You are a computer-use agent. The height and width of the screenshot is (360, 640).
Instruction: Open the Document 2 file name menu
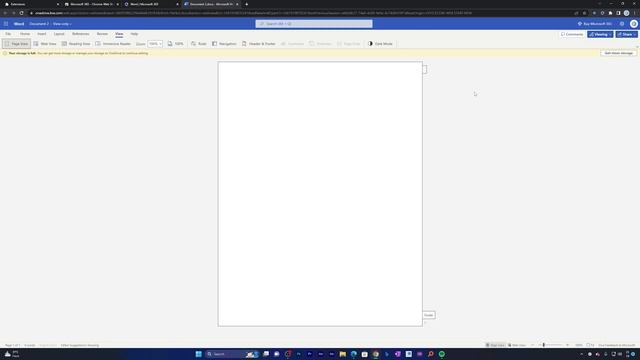click(x=39, y=24)
